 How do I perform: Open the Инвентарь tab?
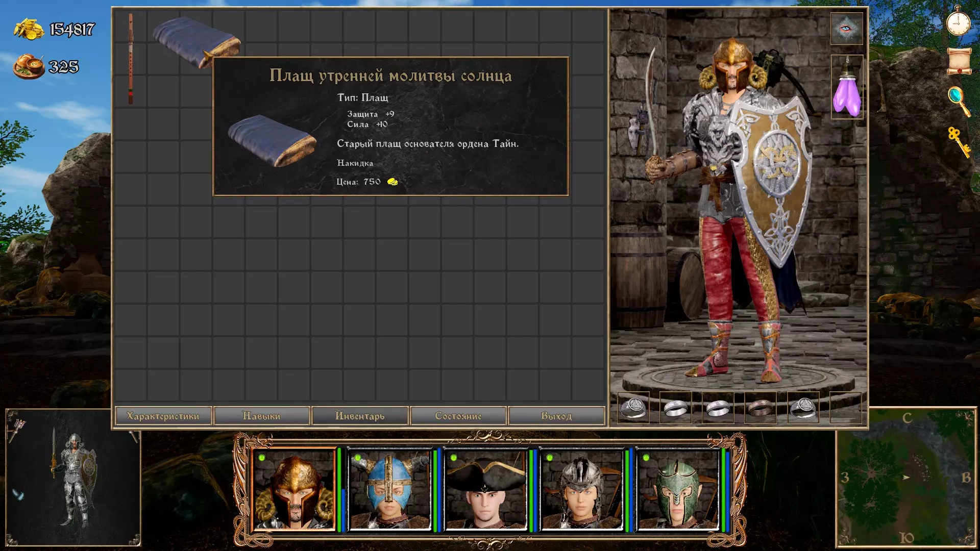360,416
